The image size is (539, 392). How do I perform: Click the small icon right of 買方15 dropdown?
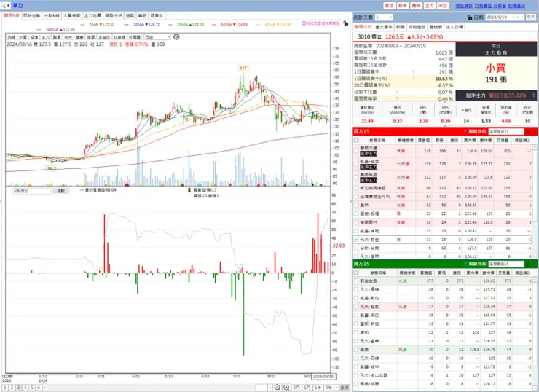[528, 131]
